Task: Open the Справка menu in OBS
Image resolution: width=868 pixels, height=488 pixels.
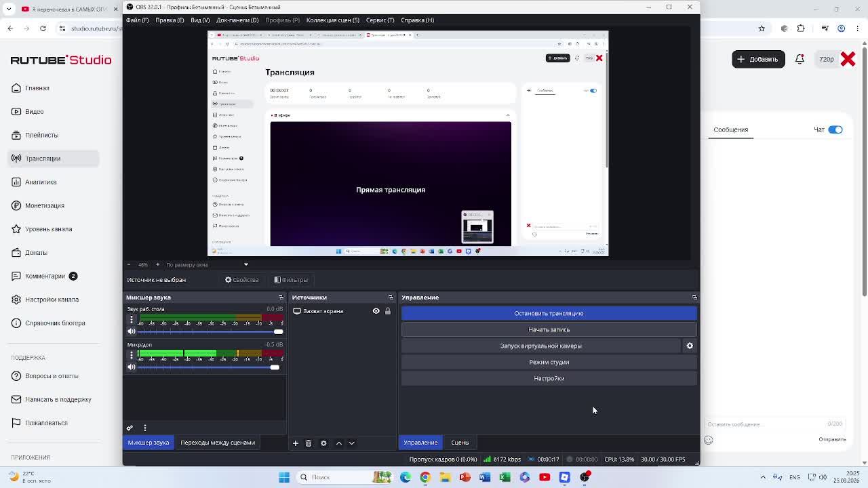Action: pos(418,20)
